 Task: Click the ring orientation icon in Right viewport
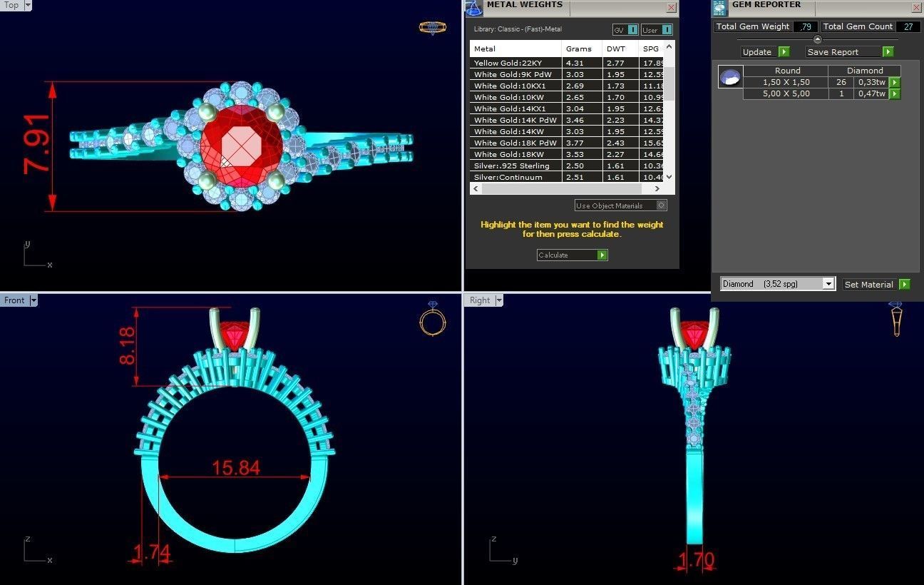coord(896,318)
